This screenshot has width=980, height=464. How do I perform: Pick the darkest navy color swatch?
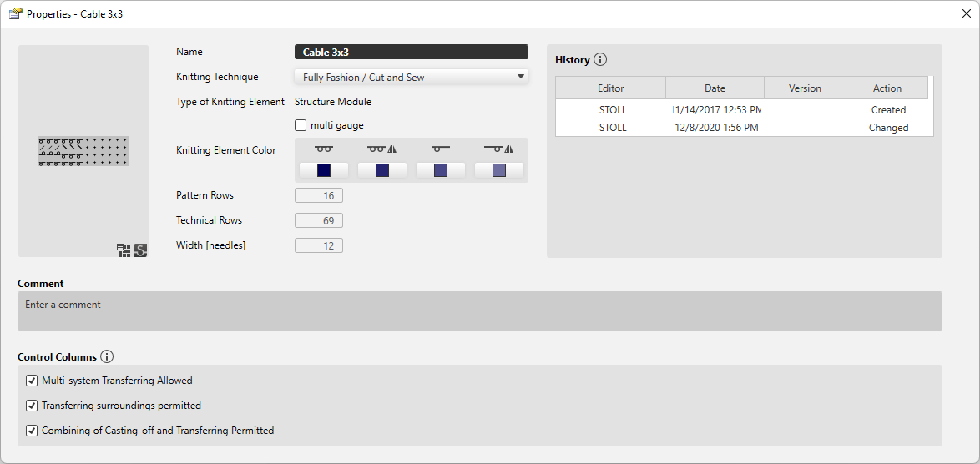point(324,170)
